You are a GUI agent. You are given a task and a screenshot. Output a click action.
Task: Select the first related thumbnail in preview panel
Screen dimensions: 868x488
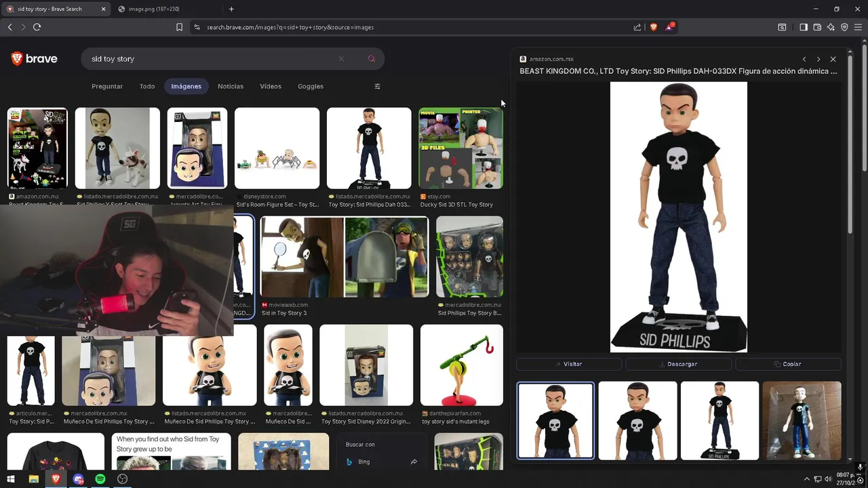[x=555, y=421]
